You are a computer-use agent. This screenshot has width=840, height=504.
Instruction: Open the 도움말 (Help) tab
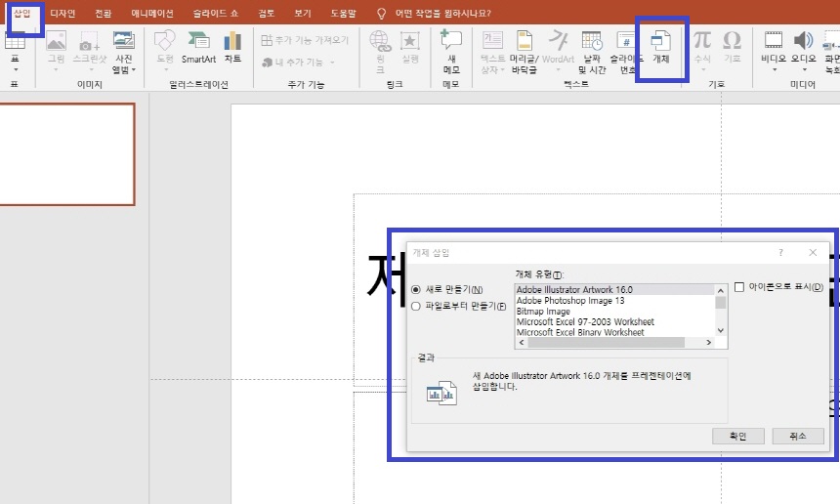click(x=343, y=13)
